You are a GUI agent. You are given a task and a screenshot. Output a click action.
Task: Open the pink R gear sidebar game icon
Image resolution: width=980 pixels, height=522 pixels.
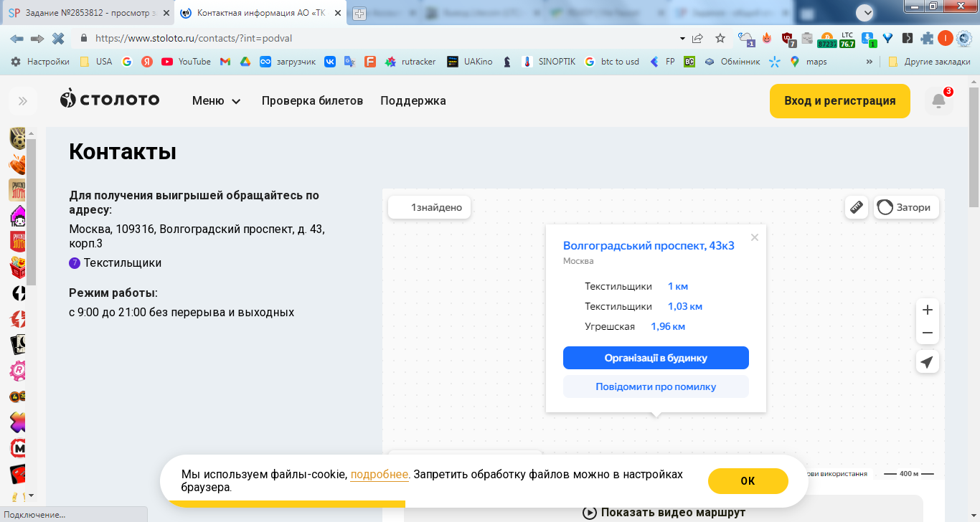pyautogui.click(x=18, y=371)
